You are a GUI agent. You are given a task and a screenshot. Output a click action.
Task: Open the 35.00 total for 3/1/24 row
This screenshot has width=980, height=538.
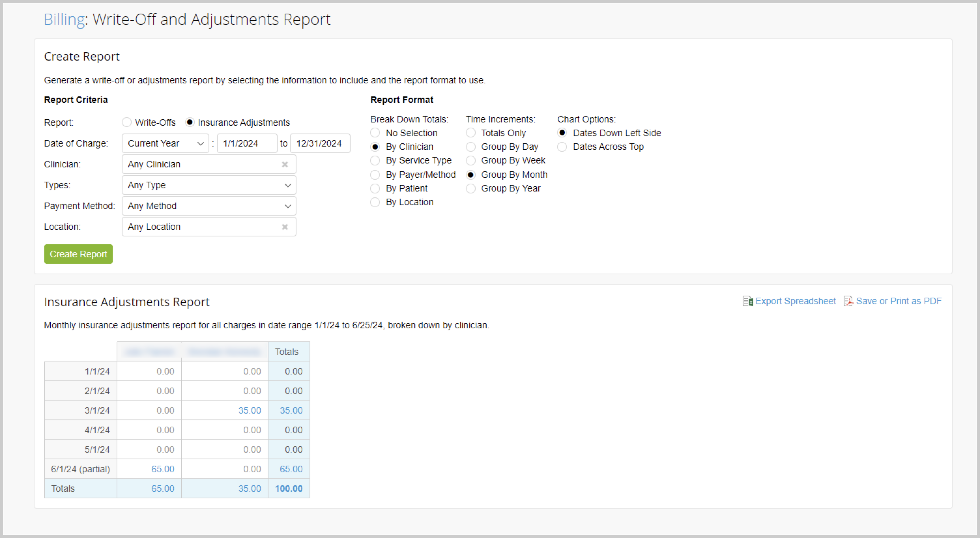coord(291,411)
